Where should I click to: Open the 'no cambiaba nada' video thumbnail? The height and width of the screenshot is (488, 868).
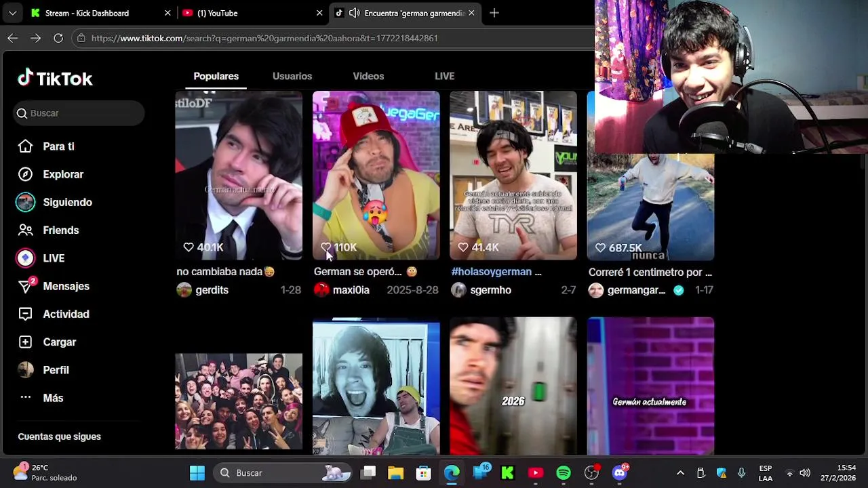click(x=239, y=176)
